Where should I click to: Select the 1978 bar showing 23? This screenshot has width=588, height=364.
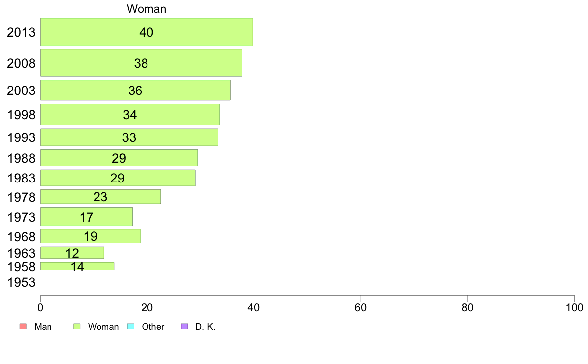(100, 197)
